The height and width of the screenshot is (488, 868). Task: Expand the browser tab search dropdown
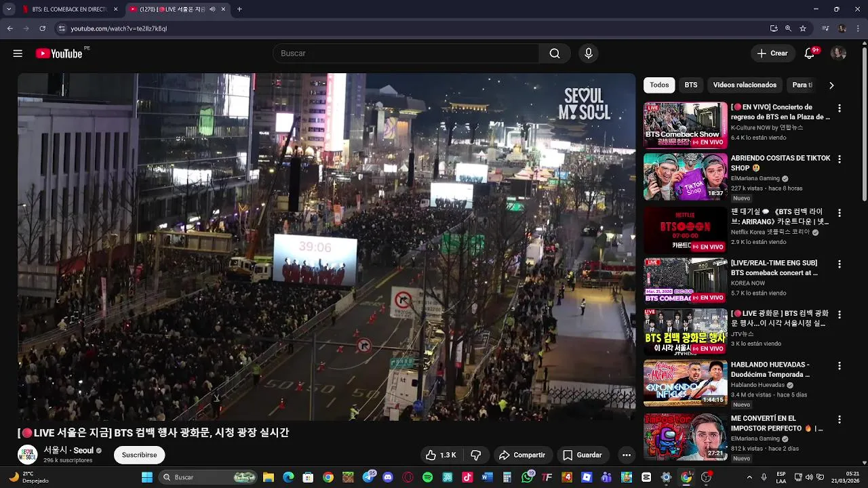tap(9, 9)
